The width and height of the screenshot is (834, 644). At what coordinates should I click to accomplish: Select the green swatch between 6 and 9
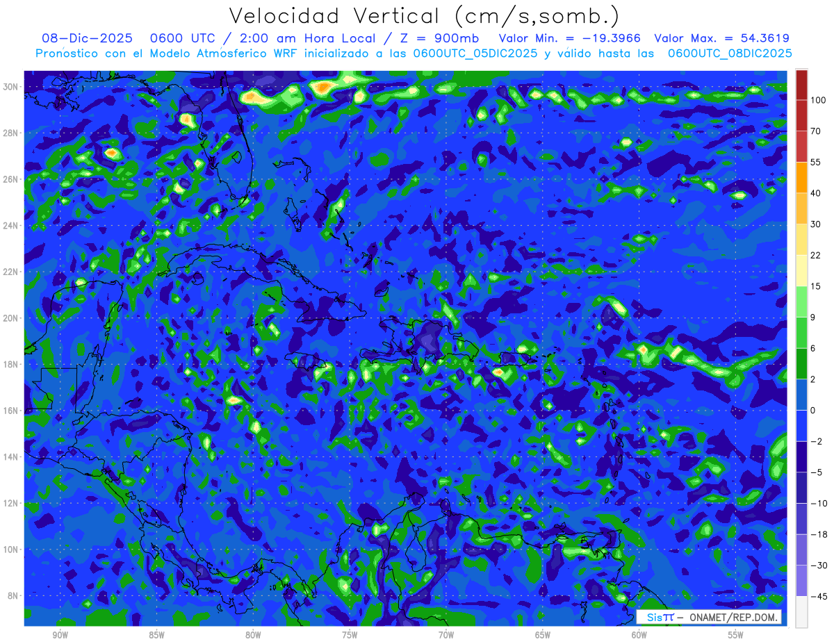[x=801, y=332]
